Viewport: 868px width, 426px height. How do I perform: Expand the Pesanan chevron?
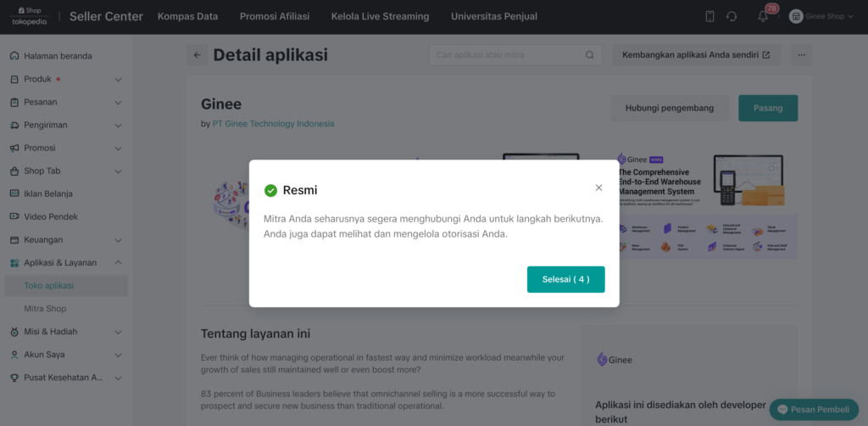(x=118, y=102)
